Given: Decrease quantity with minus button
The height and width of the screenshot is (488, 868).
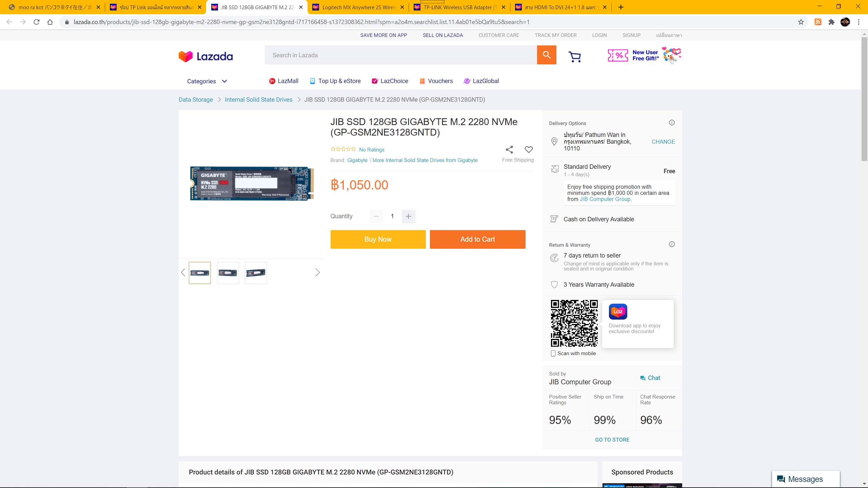Looking at the screenshot, I should 376,216.
